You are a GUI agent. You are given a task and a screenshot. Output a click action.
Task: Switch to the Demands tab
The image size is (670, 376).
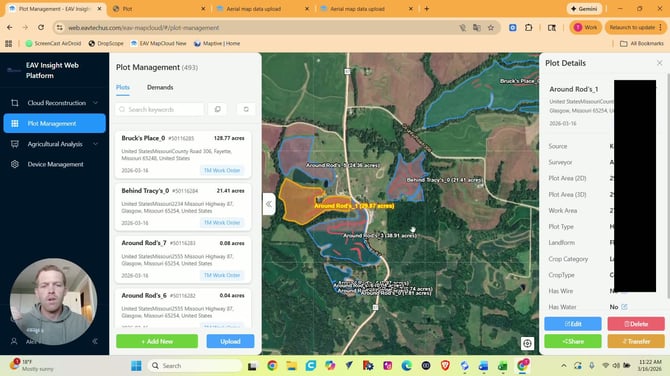tap(160, 87)
